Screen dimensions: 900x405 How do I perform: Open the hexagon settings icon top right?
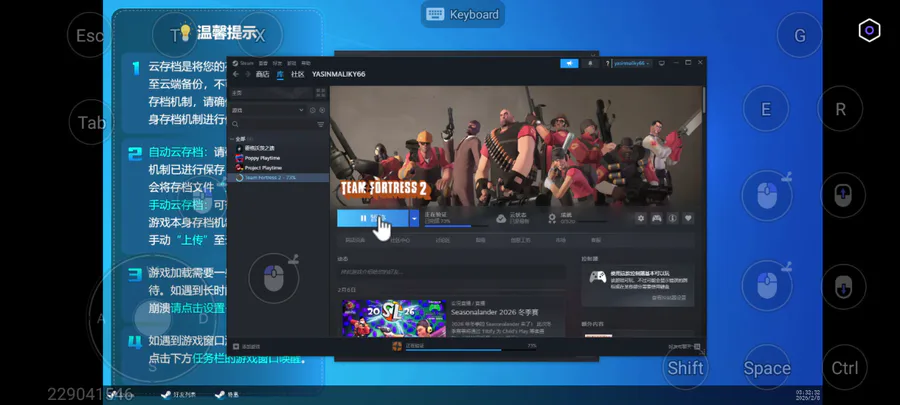coord(869,30)
